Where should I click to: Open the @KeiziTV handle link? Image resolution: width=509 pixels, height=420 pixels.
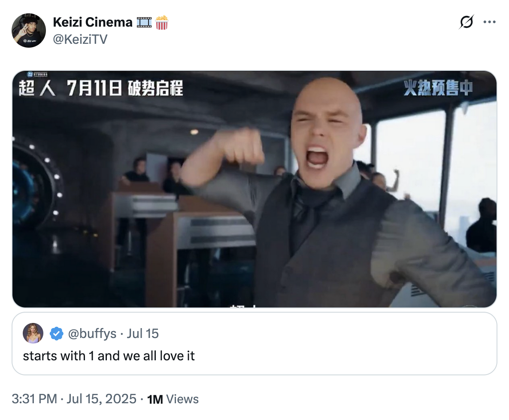tap(80, 40)
